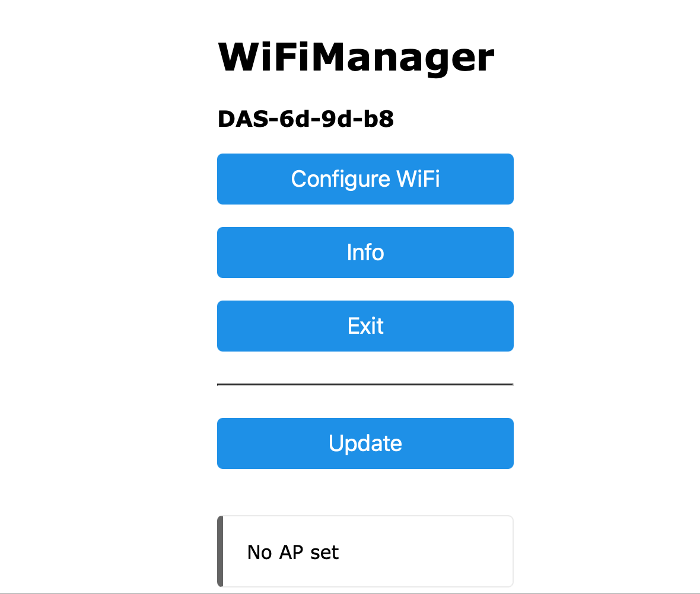This screenshot has height=594, width=700.
Task: Open the Configure WiFi page
Action: pos(365,179)
